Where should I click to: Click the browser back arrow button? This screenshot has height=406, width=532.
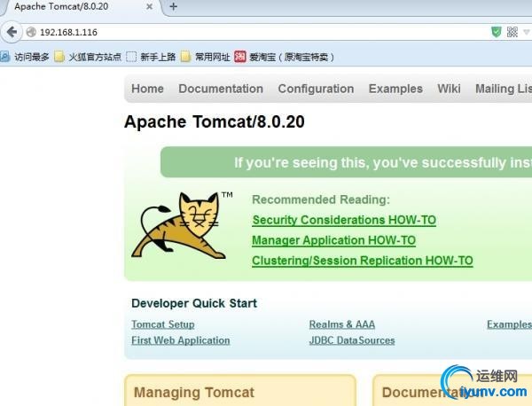coord(12,32)
